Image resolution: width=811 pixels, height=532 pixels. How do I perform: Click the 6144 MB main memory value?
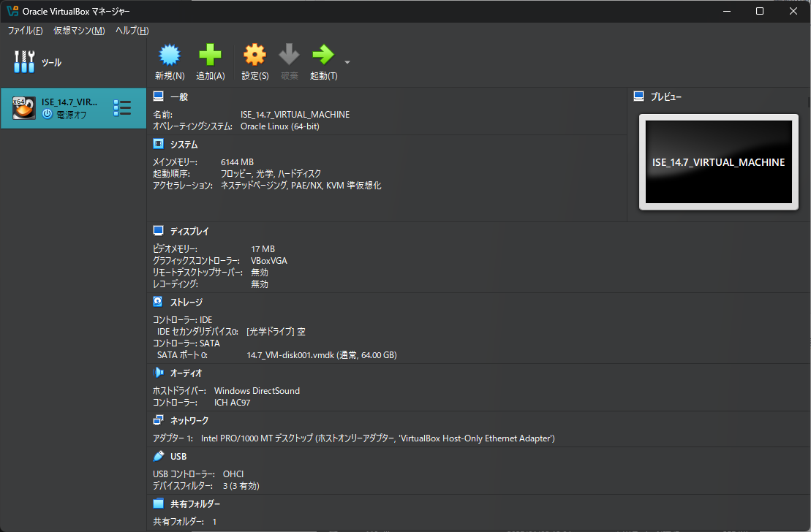point(238,161)
